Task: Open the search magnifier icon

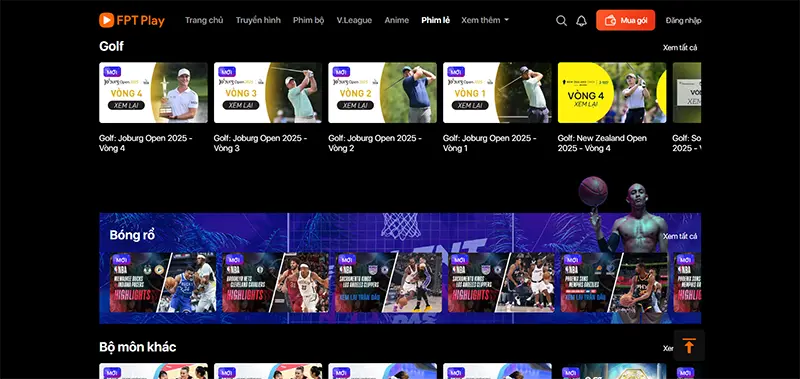Action: pos(561,21)
